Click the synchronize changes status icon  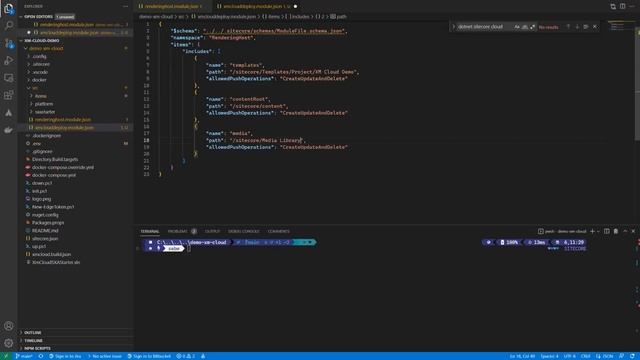pos(41,356)
